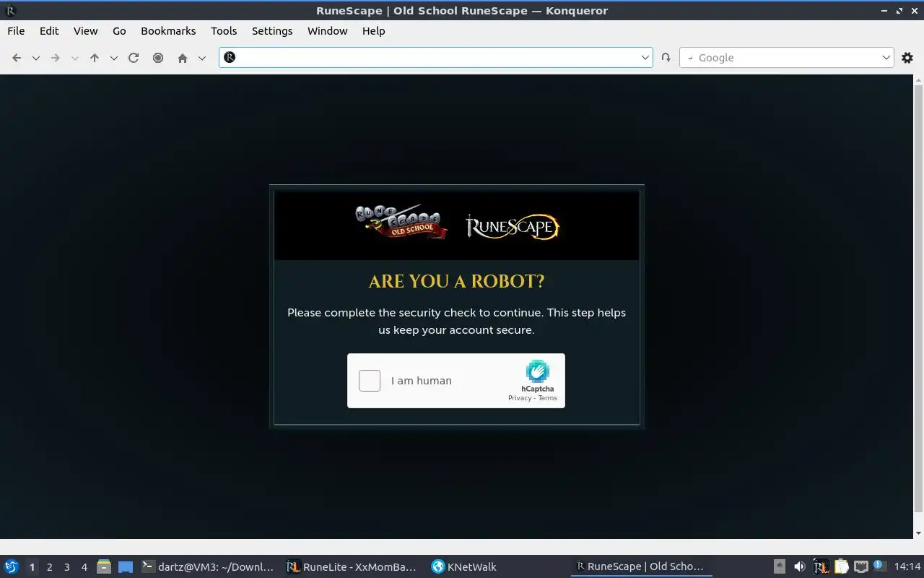The image size is (924, 578).
Task: Click inside the address bar field
Action: click(437, 58)
